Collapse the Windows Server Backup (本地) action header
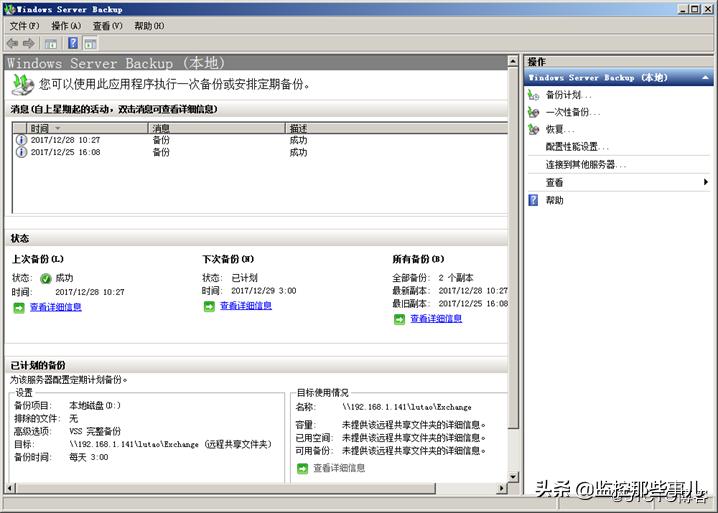718x513 pixels. point(706,78)
